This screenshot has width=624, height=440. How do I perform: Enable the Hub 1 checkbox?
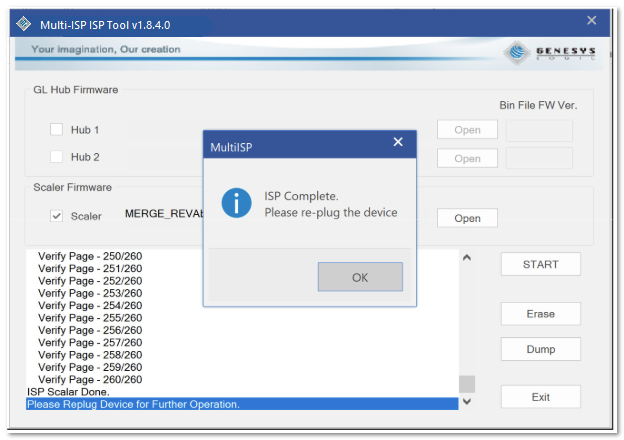point(57,130)
